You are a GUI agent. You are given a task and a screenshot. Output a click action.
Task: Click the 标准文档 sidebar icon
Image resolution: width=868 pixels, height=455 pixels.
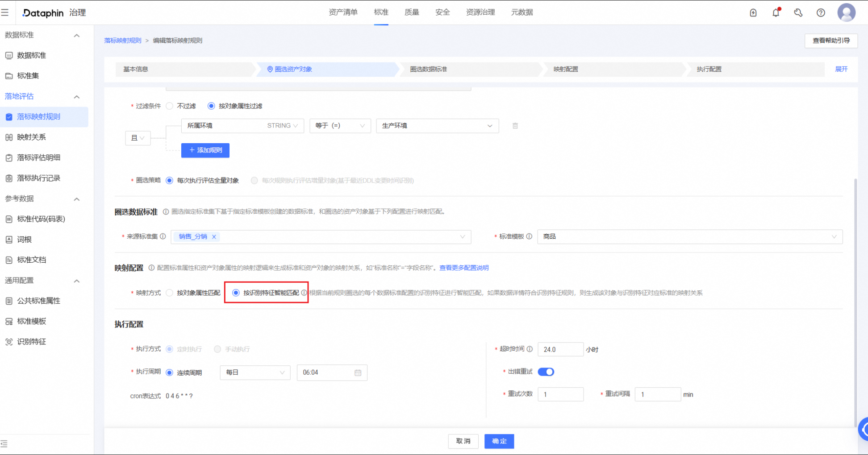click(x=9, y=260)
